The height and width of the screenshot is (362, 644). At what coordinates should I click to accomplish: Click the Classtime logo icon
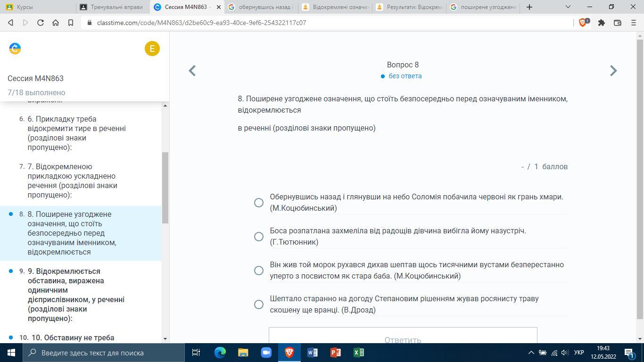15,49
